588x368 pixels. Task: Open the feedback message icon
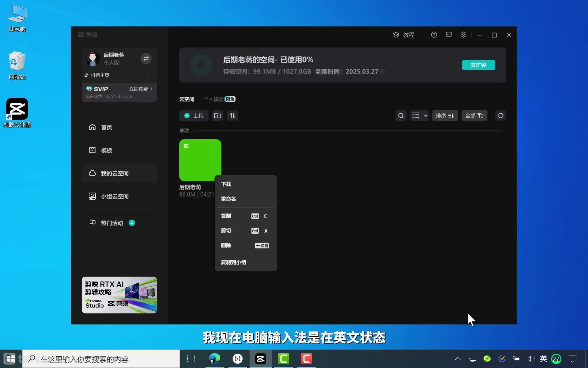(x=449, y=35)
